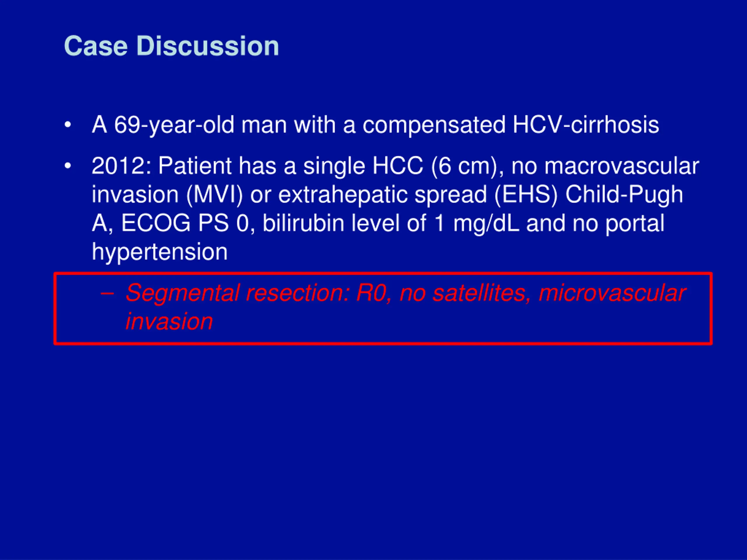This screenshot has width=747, height=560.
Task: Select the bullet marker before "A 69-year-old man"
Action: [68, 125]
